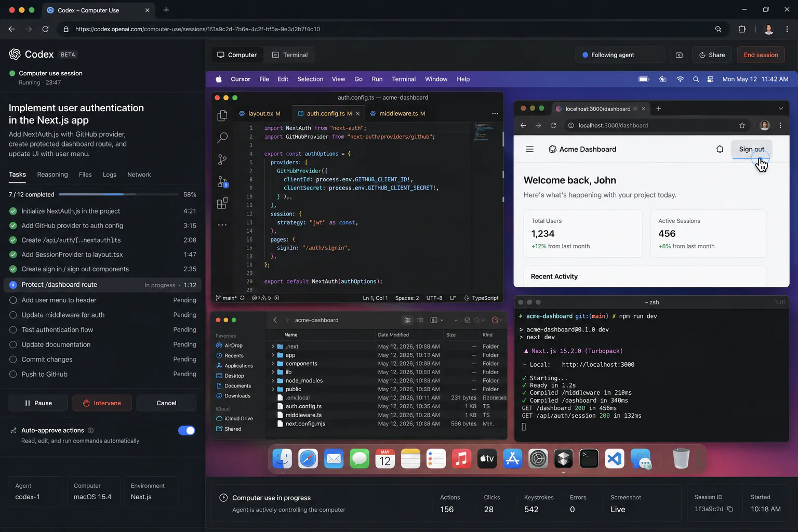
Task: Expand the components folder in Finder
Action: [273, 364]
